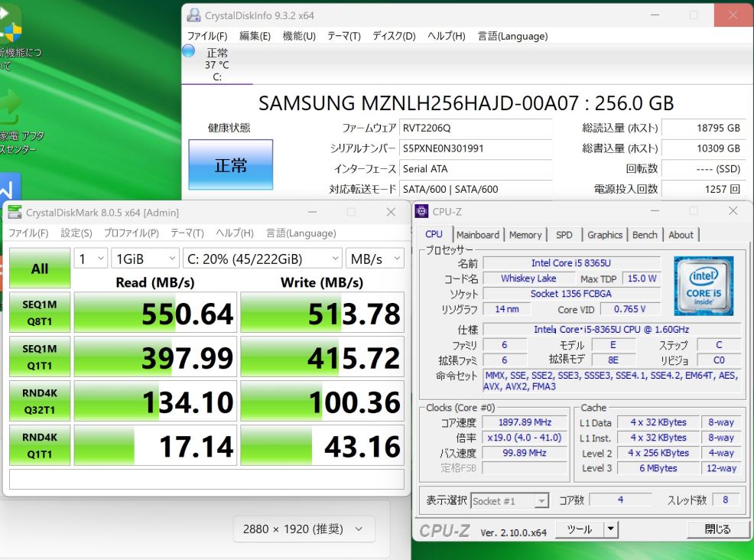Click the ツール button in CPU-Z

580,529
